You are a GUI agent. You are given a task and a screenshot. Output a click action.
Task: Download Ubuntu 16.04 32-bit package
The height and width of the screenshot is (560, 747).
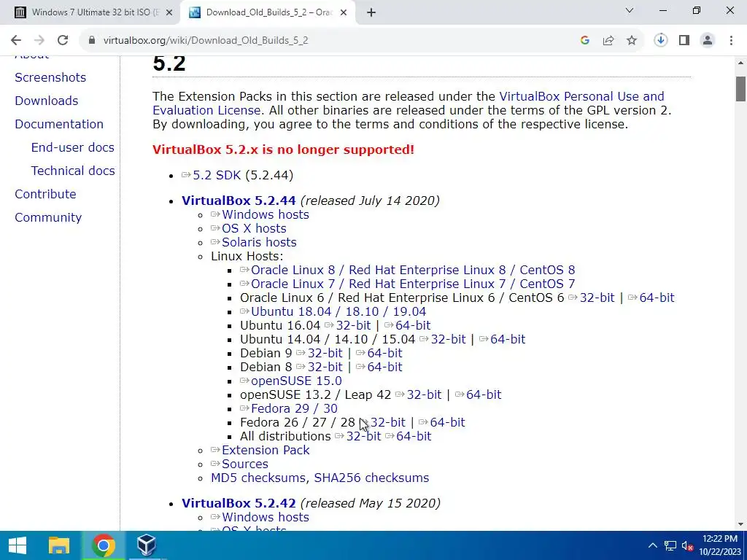click(354, 325)
